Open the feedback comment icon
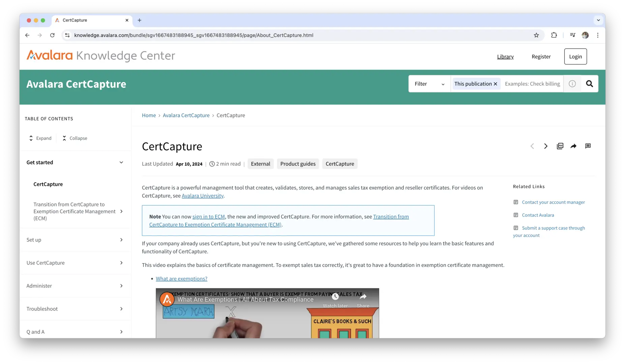The image size is (625, 364). (x=588, y=146)
